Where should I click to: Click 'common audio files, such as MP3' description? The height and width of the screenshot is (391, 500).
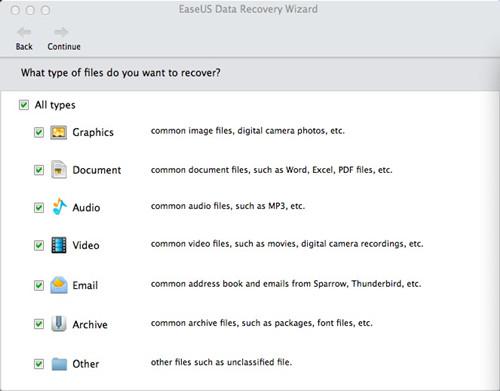point(228,206)
